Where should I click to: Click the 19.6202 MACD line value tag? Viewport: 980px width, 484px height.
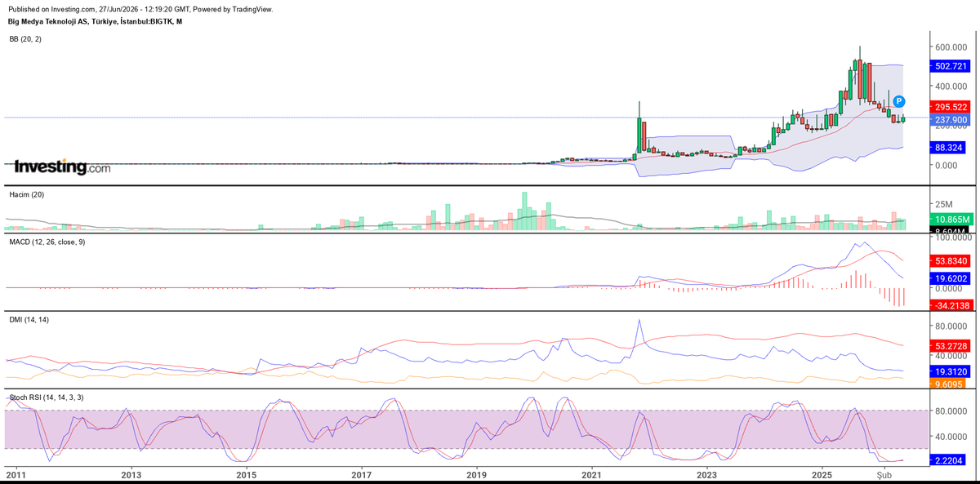point(951,278)
